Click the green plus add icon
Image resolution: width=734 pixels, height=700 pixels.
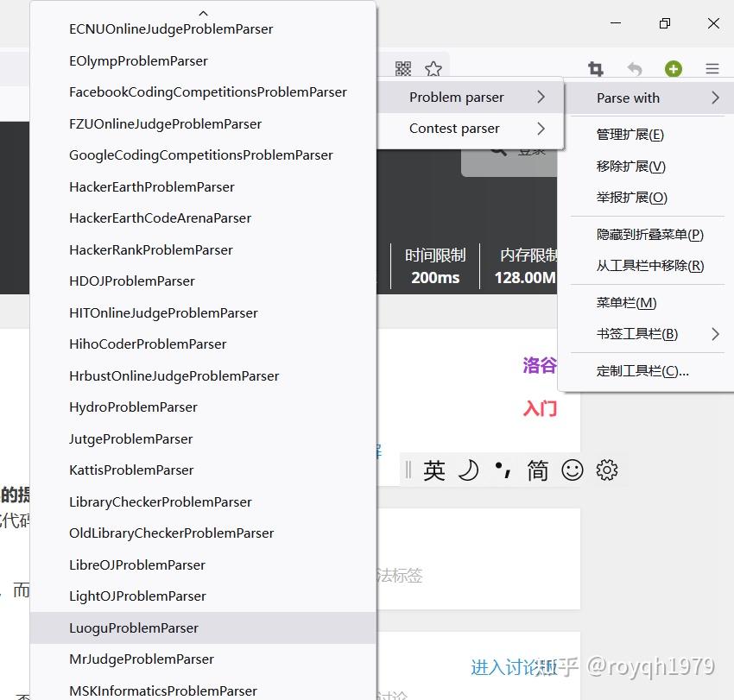tap(673, 68)
